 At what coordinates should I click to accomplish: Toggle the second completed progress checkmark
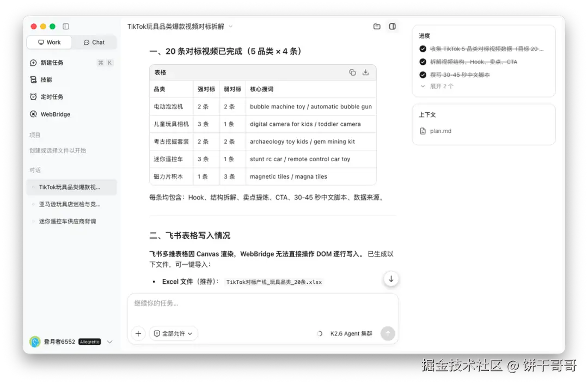(x=422, y=62)
